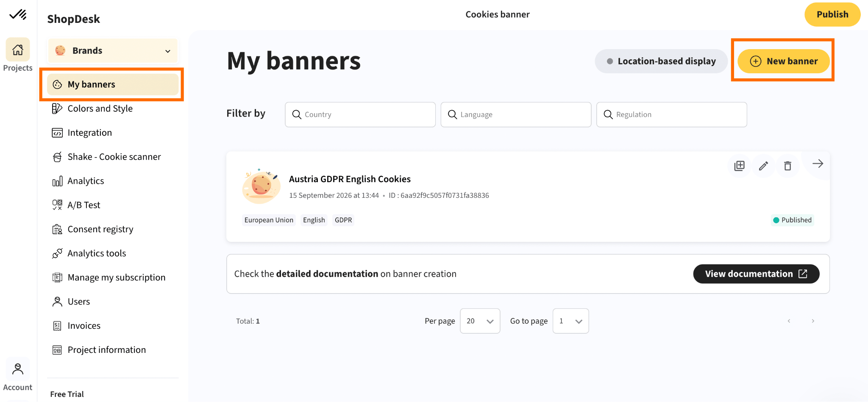Open Projects home icon

pos(18,50)
